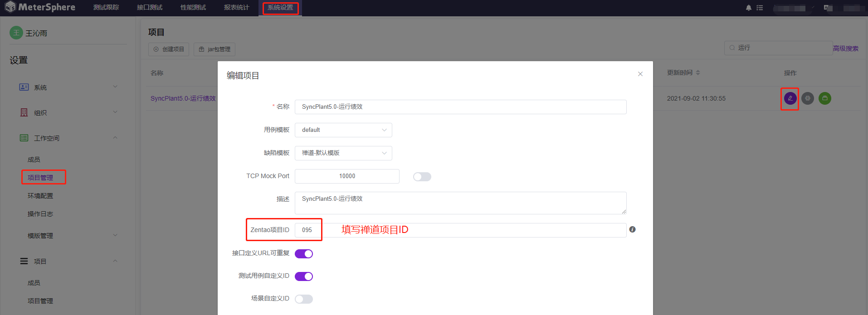
Task: Open the notification bell icon
Action: 748,8
